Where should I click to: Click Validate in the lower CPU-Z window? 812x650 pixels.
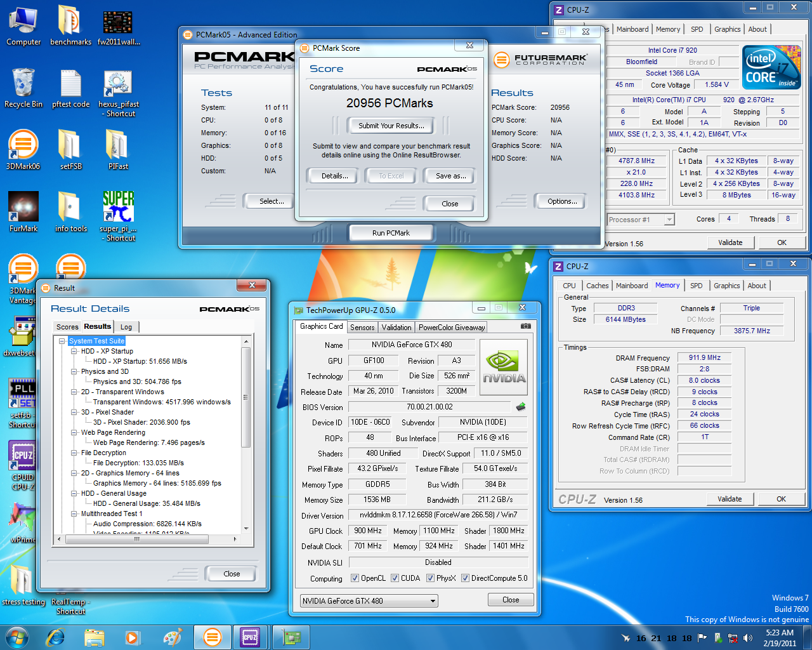(730, 499)
